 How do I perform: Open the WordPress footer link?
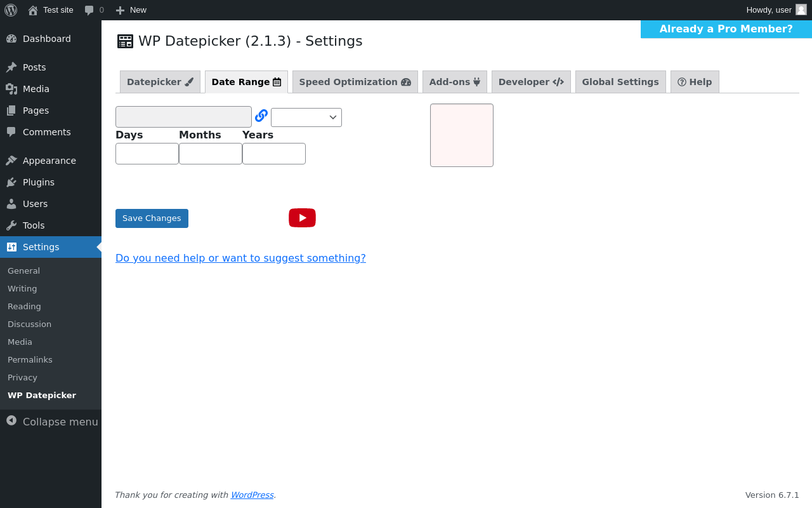click(252, 495)
